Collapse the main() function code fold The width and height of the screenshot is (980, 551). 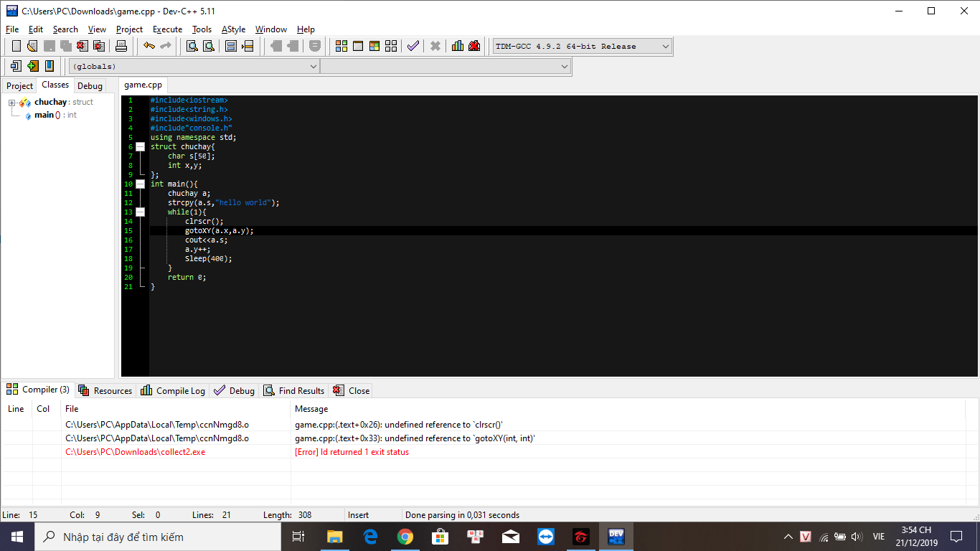point(141,184)
